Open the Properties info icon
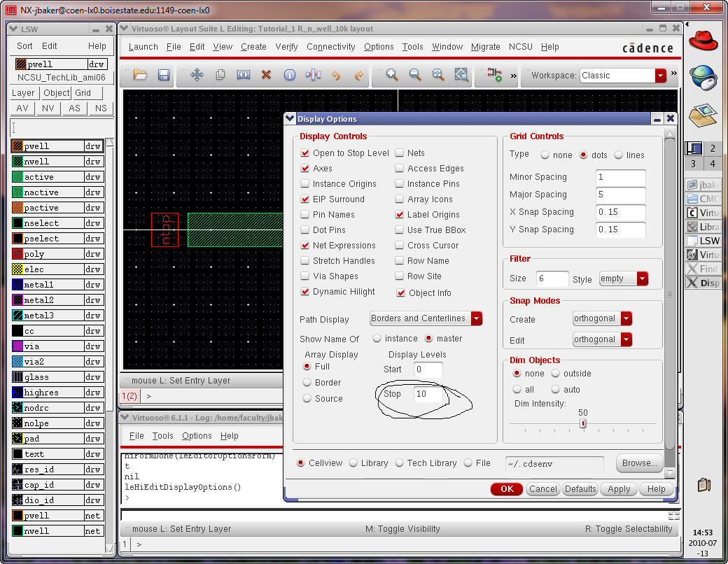The height and width of the screenshot is (564, 728). tap(289, 75)
